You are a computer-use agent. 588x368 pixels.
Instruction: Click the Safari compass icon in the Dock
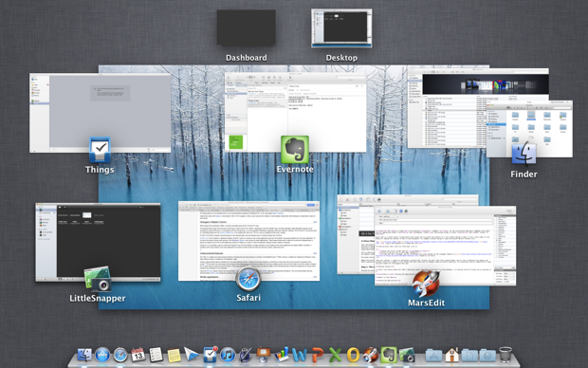point(120,355)
